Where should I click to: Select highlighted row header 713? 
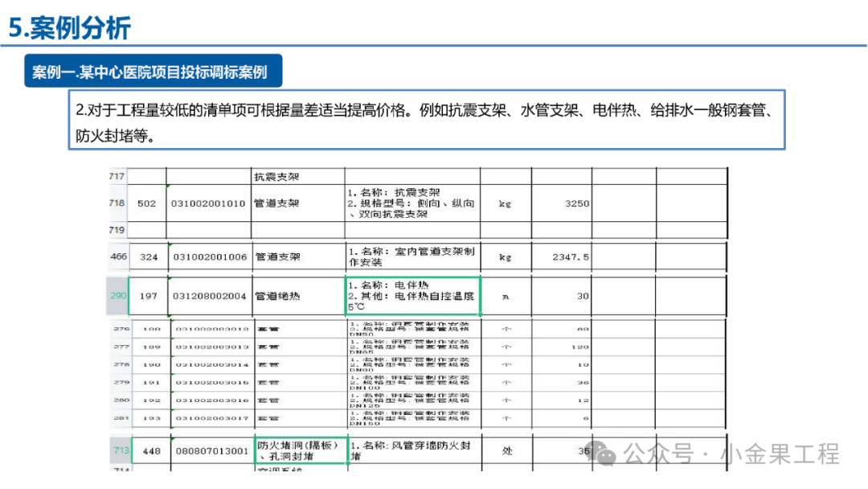click(121, 450)
